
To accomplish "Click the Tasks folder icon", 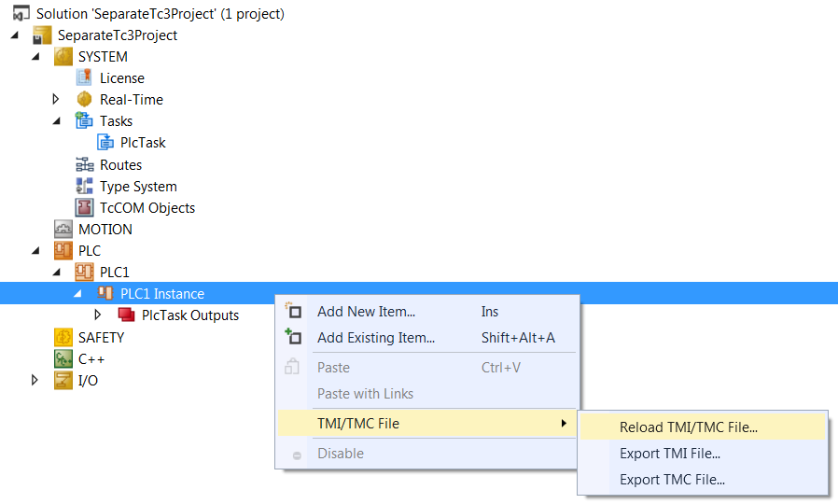I will pyautogui.click(x=84, y=120).
